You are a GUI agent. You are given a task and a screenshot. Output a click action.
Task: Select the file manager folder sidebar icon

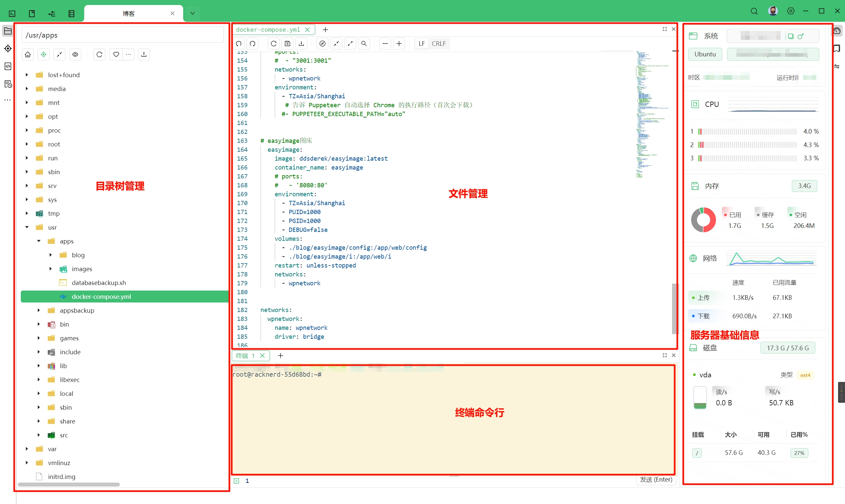[8, 31]
